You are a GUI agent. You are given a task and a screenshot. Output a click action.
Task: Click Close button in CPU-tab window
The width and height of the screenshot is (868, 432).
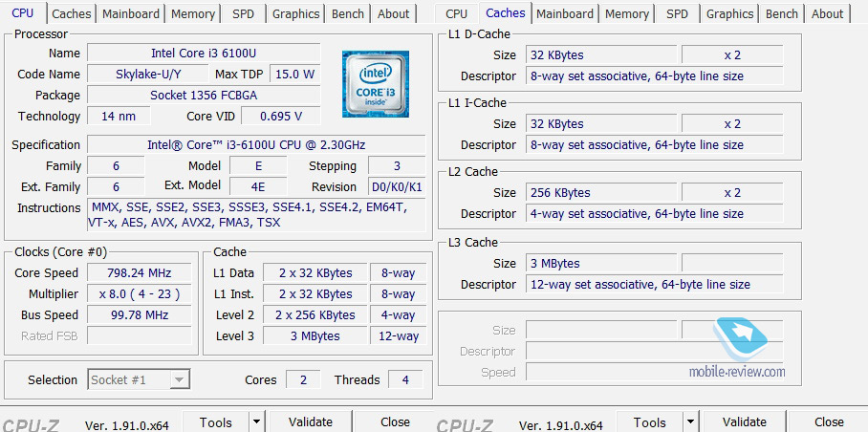[x=395, y=422]
